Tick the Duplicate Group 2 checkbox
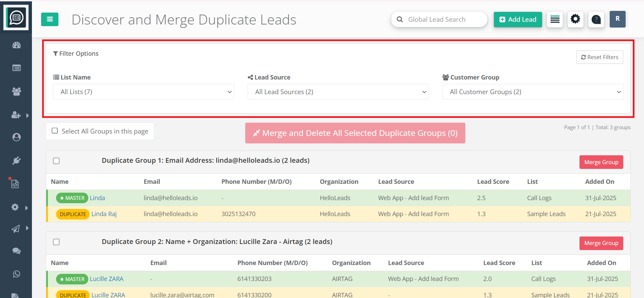Image resolution: width=644 pixels, height=298 pixels. (56, 242)
